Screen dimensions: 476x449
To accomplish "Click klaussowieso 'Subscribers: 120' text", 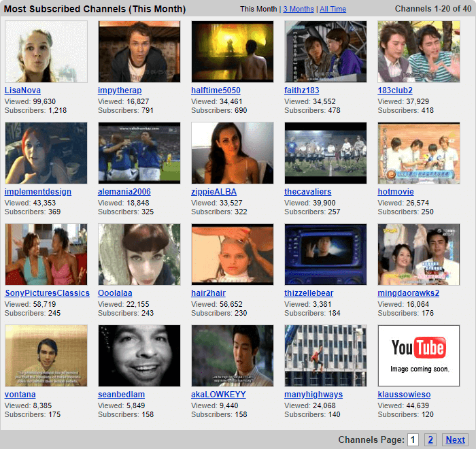I will (x=405, y=414).
